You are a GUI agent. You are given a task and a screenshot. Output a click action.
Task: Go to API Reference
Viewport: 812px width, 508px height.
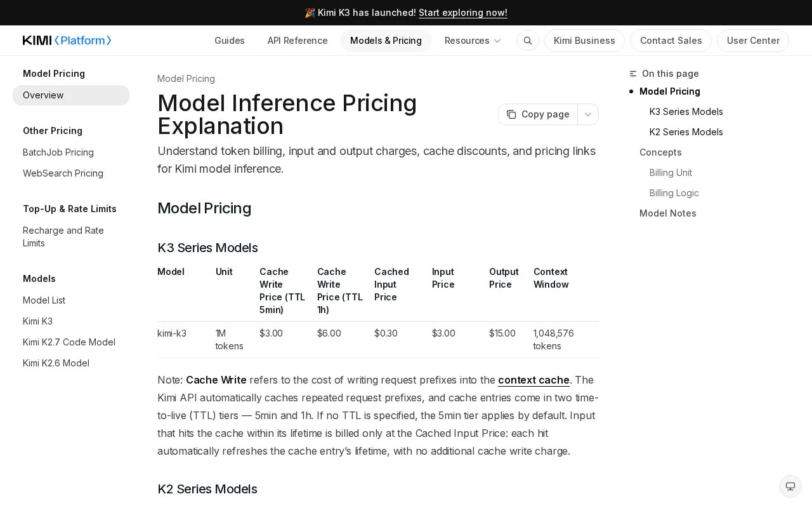pos(298,41)
